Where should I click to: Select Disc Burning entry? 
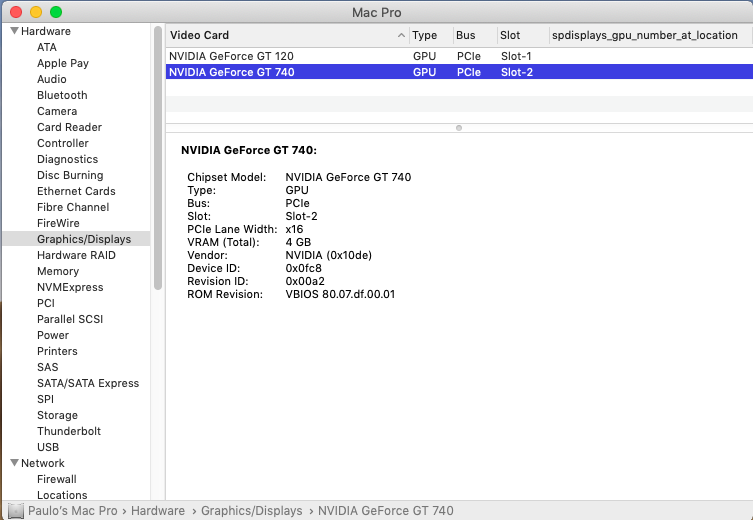70,175
